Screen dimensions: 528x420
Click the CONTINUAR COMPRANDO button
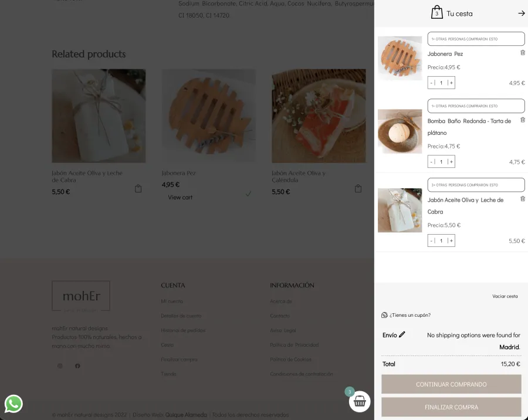pyautogui.click(x=451, y=384)
